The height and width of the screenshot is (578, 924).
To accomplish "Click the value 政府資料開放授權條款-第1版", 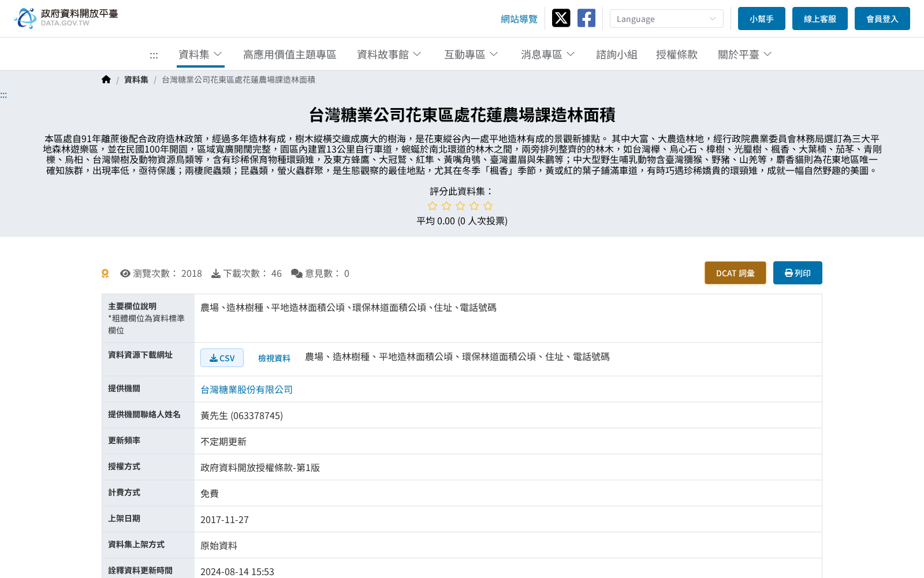I will click(260, 468).
